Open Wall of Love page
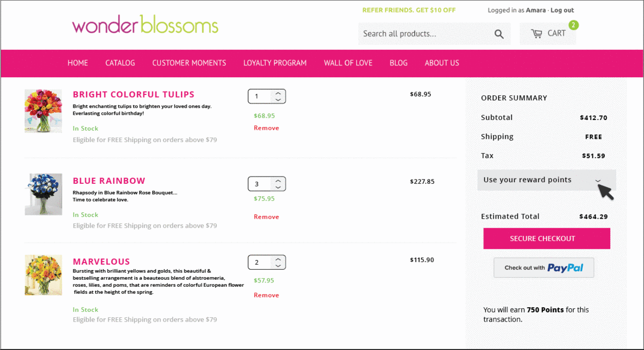 point(348,63)
